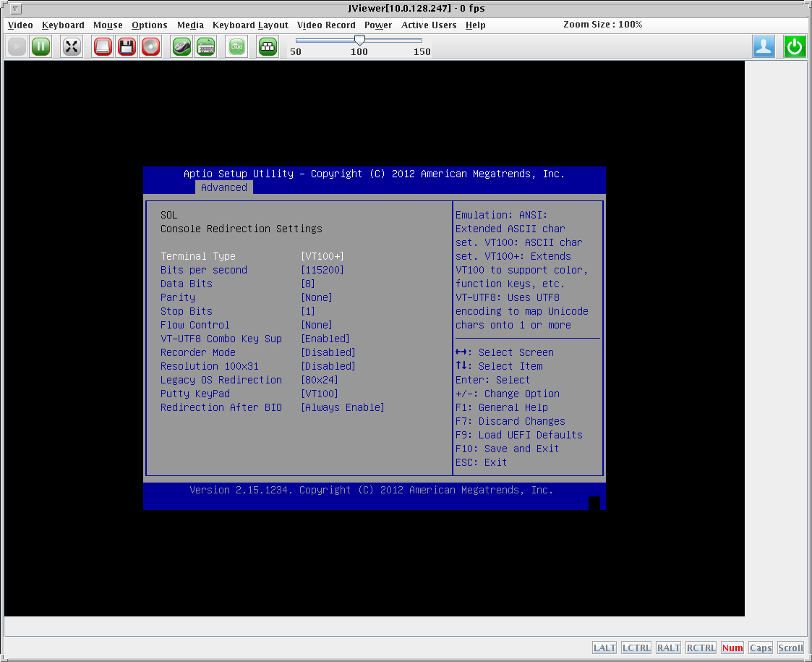Click the F9: Load UEFI Defaults hint
The width and height of the screenshot is (812, 662).
(519, 435)
